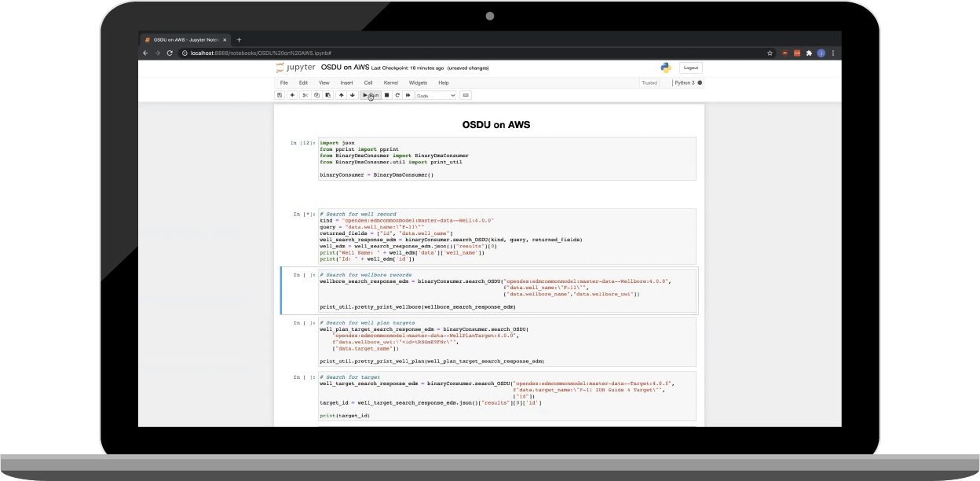The height and width of the screenshot is (481, 980).
Task: Restart kernel and rerun all icon
Action: coord(408,95)
